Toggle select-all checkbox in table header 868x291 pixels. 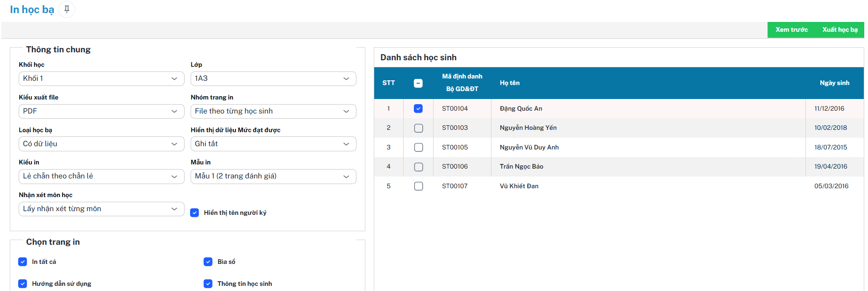click(418, 83)
